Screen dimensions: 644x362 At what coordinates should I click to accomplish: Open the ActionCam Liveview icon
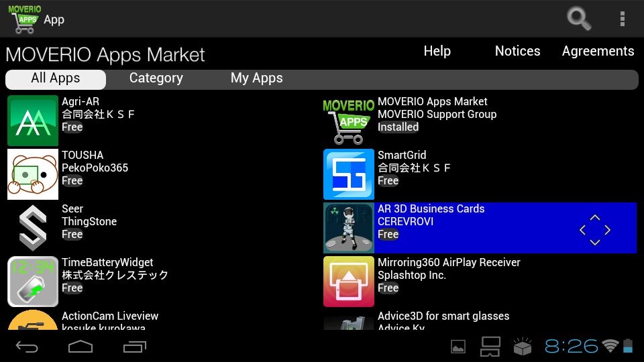pos(33,320)
